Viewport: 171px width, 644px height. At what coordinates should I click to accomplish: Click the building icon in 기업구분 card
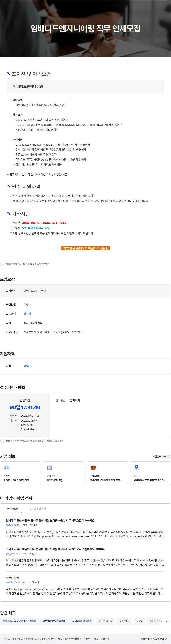pyautogui.click(x=50, y=467)
